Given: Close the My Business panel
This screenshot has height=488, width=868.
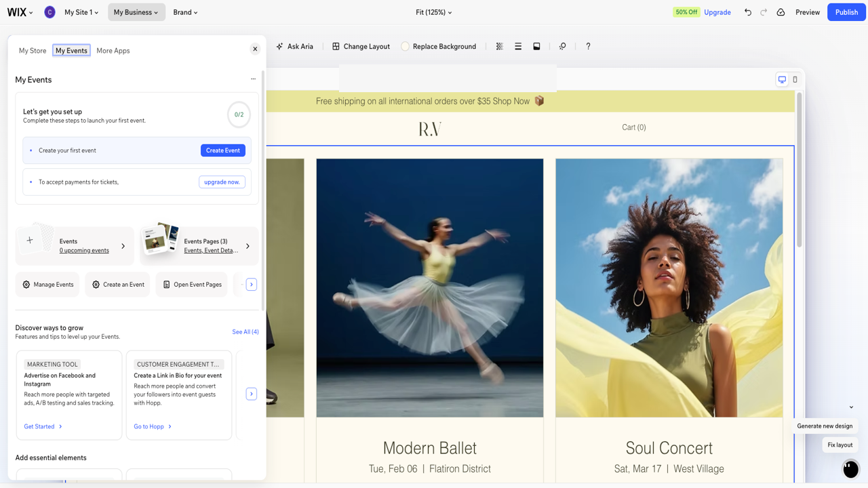Looking at the screenshot, I should pos(255,49).
